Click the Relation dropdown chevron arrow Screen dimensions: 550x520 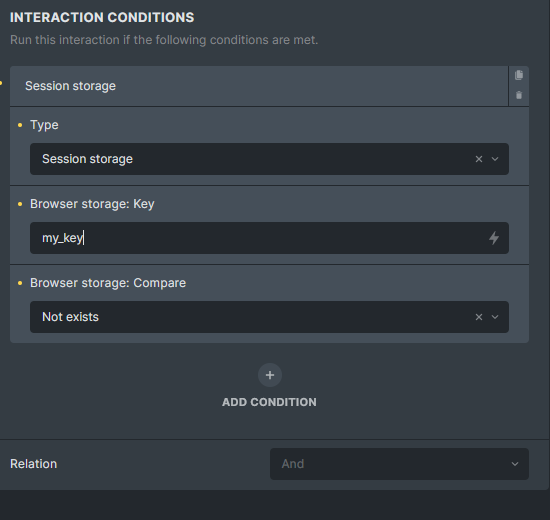coord(515,464)
